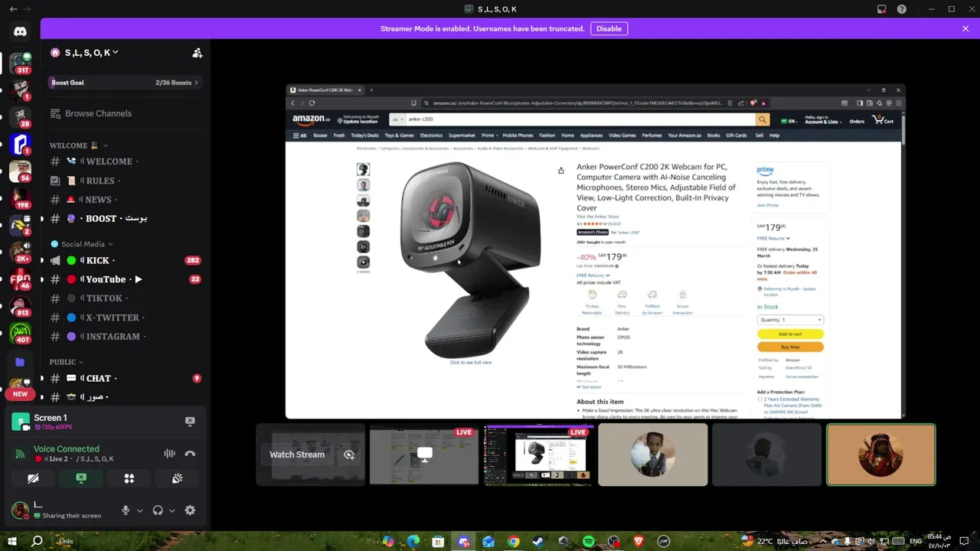Open the Boost Goal progress bar

pos(125,83)
